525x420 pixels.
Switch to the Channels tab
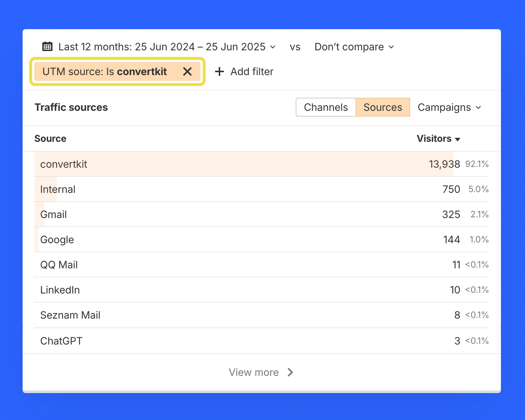point(326,107)
